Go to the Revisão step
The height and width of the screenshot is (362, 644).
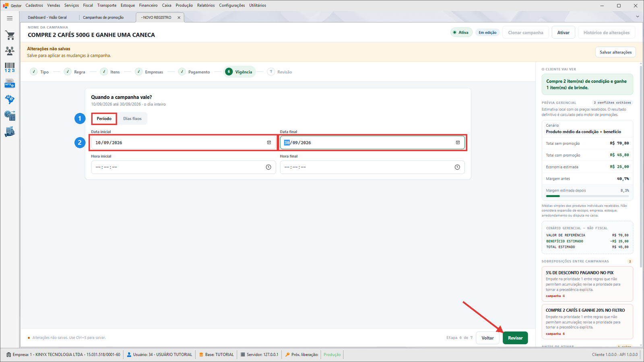pyautogui.click(x=280, y=72)
